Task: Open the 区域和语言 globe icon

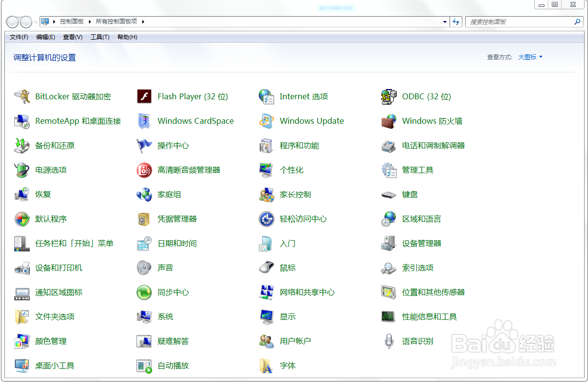Action: click(x=389, y=219)
